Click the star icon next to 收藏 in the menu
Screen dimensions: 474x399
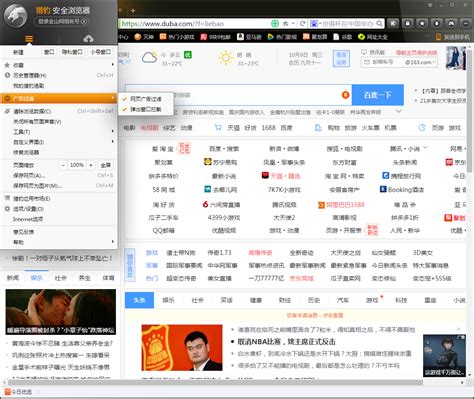(x=7, y=65)
